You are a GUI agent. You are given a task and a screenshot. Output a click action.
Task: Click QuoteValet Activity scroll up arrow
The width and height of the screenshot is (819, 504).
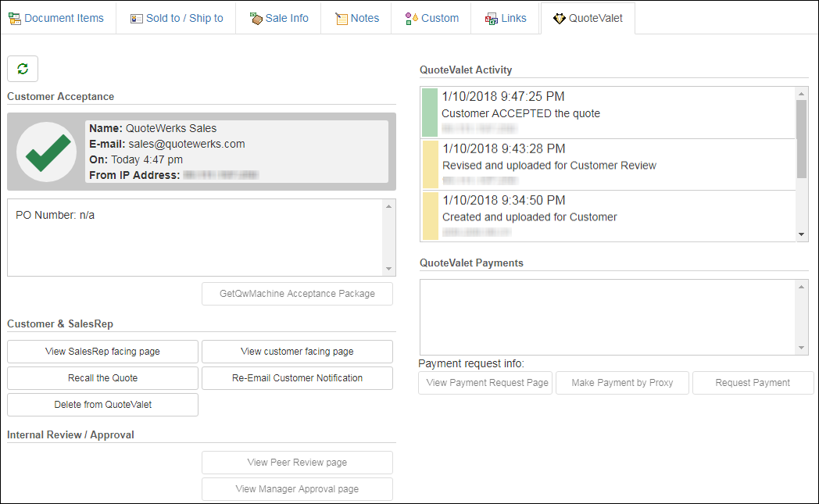tap(801, 94)
